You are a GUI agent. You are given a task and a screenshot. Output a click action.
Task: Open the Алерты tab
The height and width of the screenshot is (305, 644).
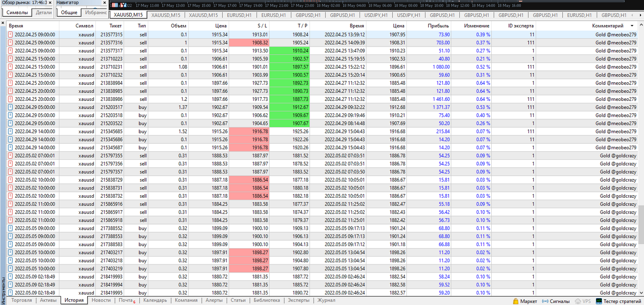pyautogui.click(x=214, y=301)
